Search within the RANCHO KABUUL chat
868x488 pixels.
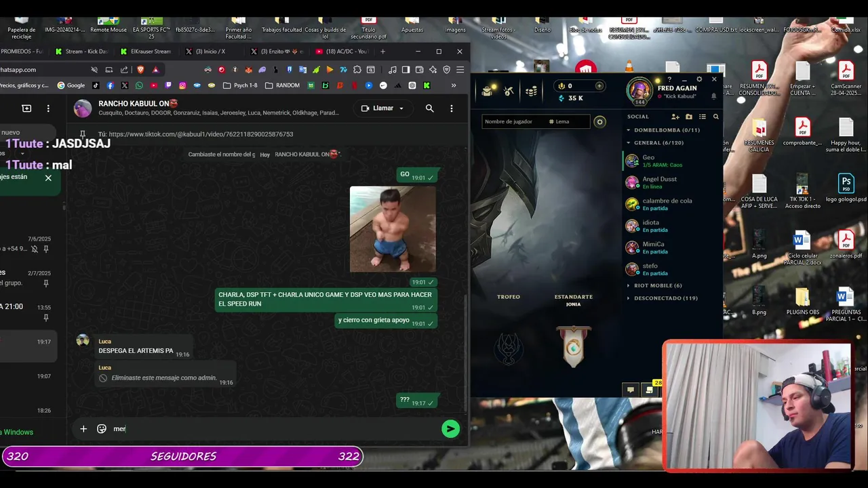tap(429, 108)
